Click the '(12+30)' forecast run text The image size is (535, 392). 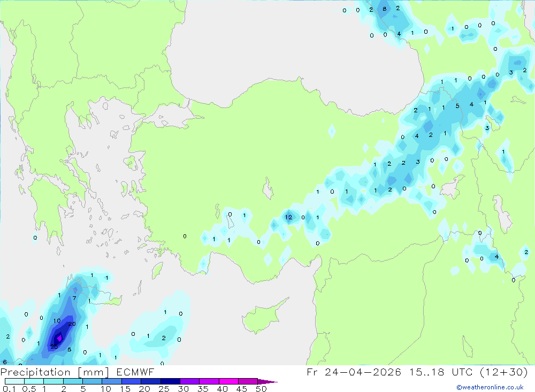503,372
